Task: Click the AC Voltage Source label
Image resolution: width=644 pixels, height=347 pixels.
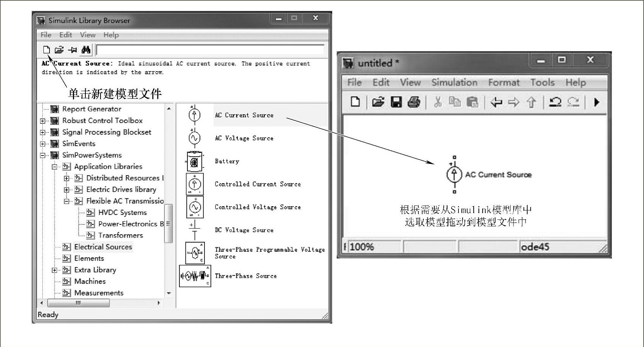Action: pyautogui.click(x=244, y=138)
